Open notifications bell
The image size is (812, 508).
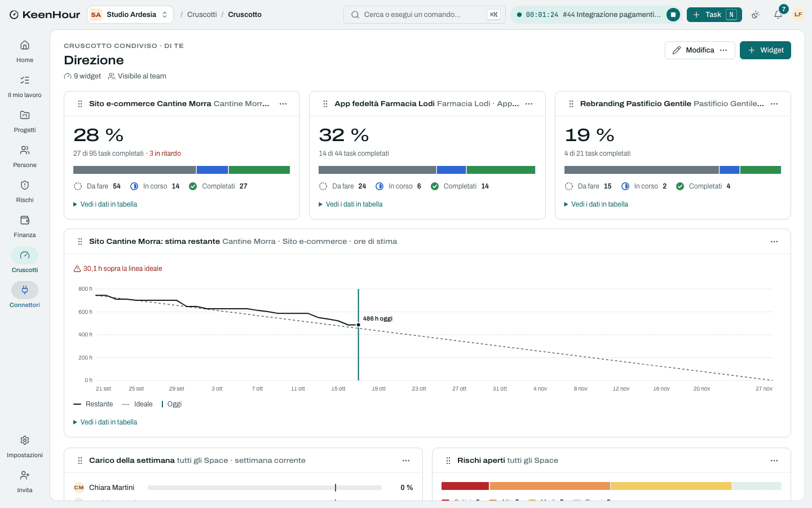point(778,15)
